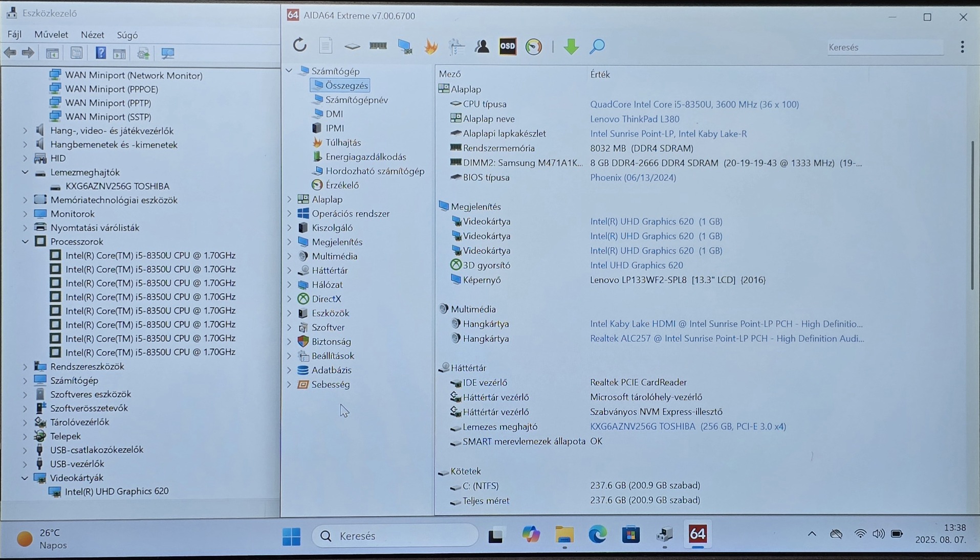The height and width of the screenshot is (560, 980).
Task: Launch Copilot from the taskbar
Action: coord(531,535)
